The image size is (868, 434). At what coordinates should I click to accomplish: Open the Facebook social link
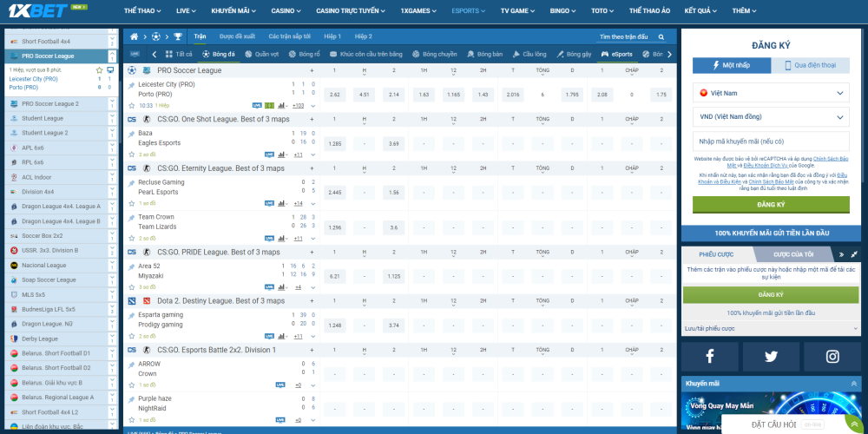pos(710,357)
